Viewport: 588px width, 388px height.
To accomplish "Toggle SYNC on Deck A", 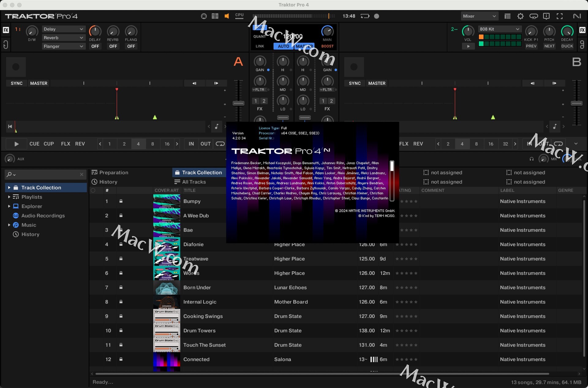I will pyautogui.click(x=17, y=83).
